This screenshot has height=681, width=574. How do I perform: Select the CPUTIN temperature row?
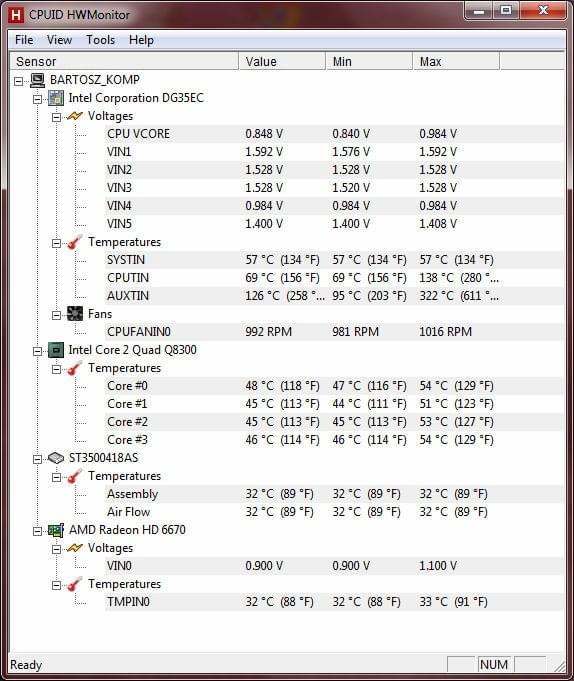334,278
